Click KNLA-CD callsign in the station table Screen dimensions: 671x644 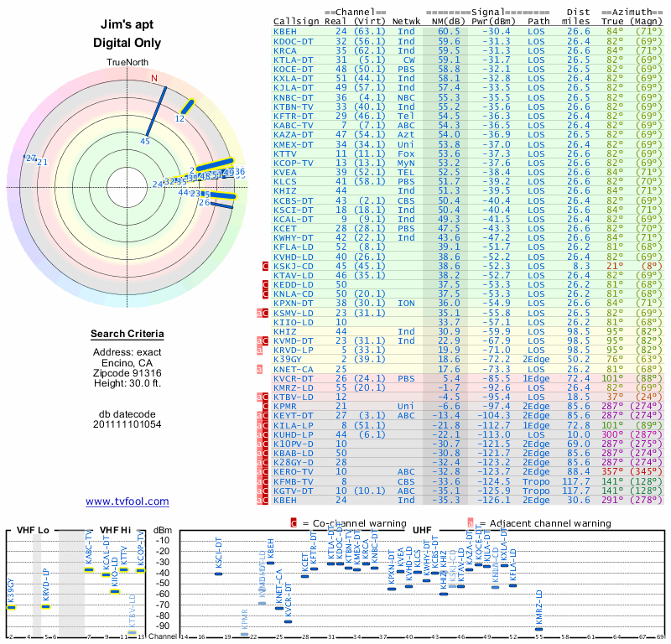point(293,294)
